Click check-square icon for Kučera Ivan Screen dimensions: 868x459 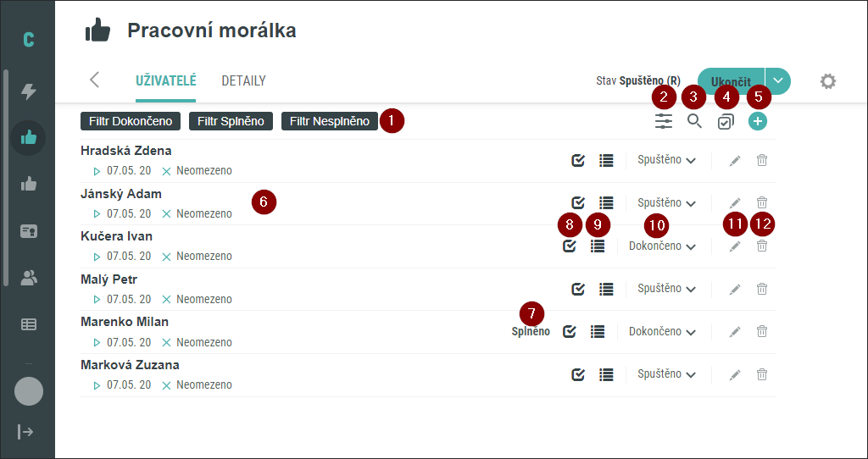pyautogui.click(x=569, y=246)
